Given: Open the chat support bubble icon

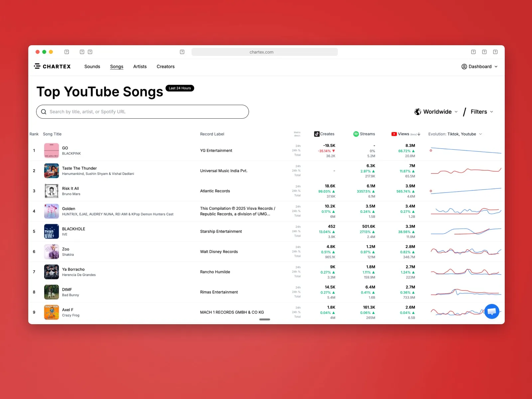Looking at the screenshot, I should tap(492, 312).
